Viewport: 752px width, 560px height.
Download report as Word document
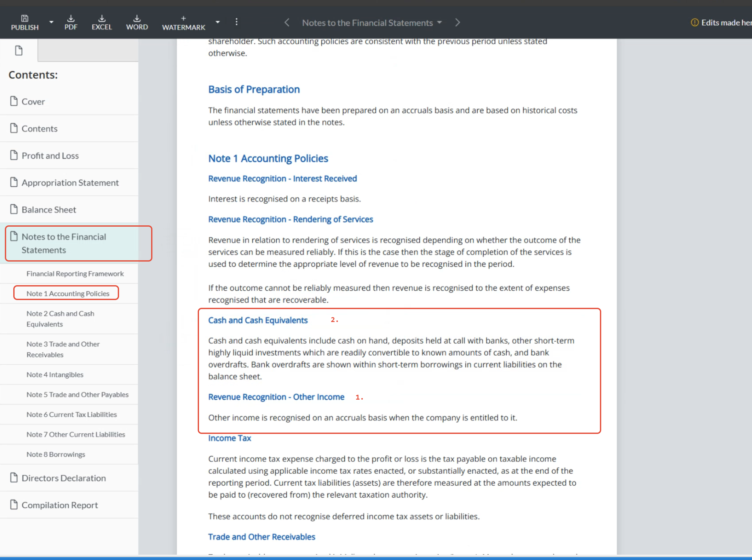point(137,22)
